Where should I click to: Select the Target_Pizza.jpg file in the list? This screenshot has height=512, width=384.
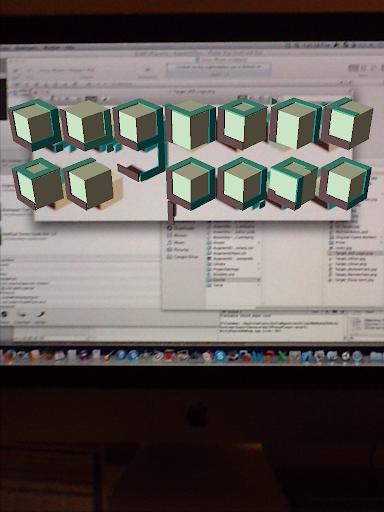click(353, 280)
